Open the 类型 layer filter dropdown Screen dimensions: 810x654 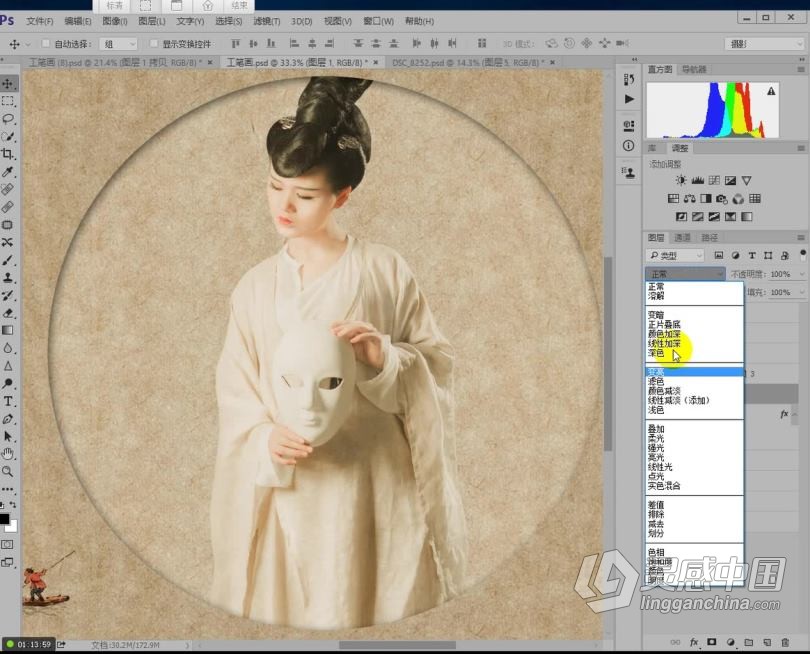tap(675, 255)
